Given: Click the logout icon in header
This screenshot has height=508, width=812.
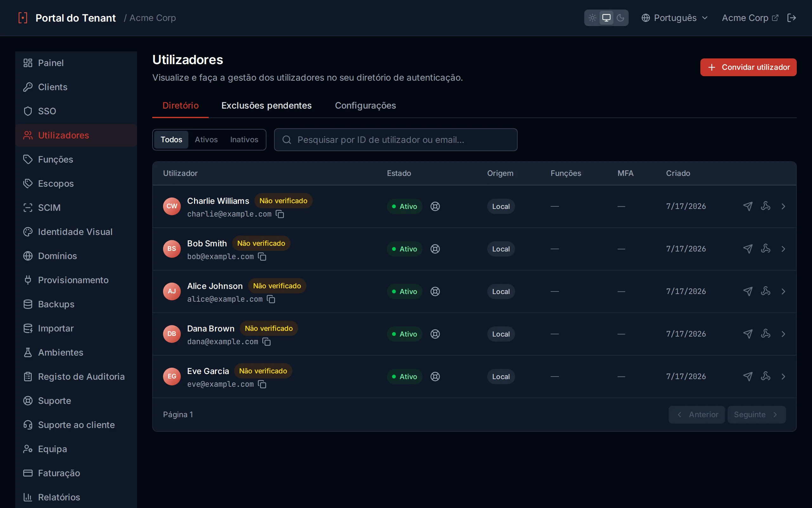Looking at the screenshot, I should [x=791, y=18].
